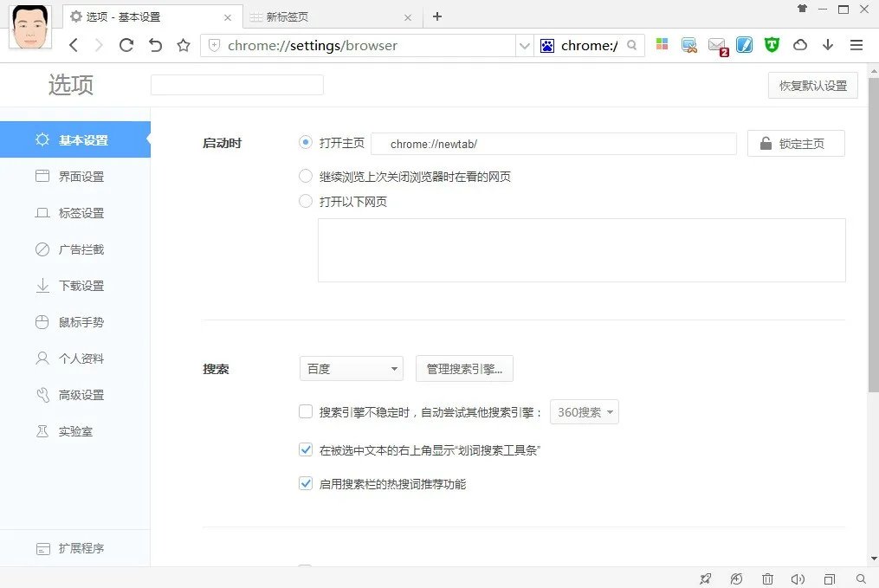
Task: Select the 打开主页 startup radio button
Action: coord(305,143)
